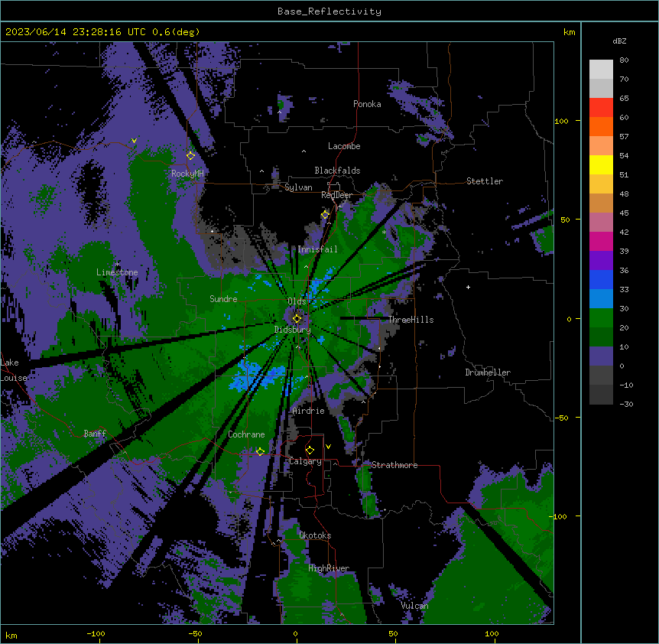
Task: Click the Ponoka city label
Action: [367, 104]
